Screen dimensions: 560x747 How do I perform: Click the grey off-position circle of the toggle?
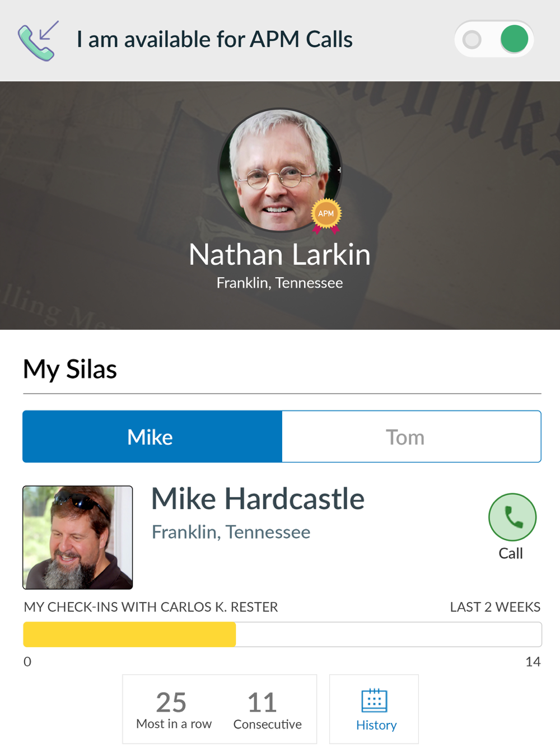(472, 40)
